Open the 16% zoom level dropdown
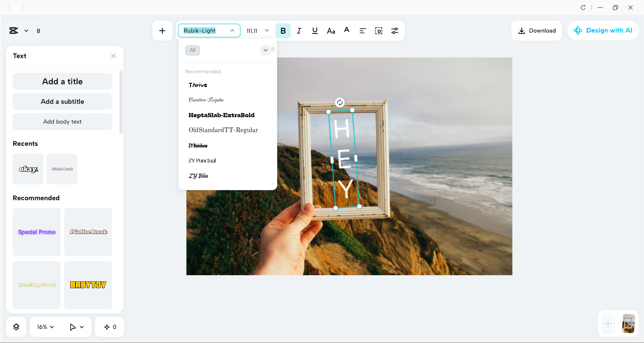644x343 pixels. (45, 327)
